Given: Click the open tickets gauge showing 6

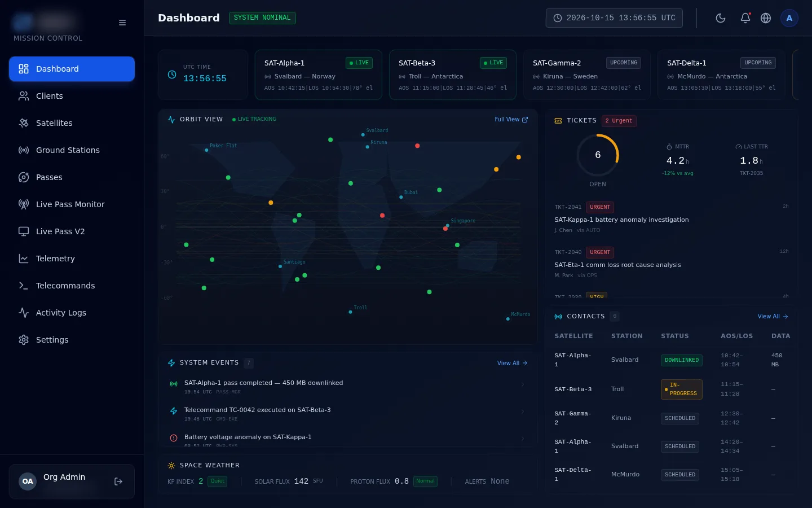Looking at the screenshot, I should pyautogui.click(x=598, y=155).
